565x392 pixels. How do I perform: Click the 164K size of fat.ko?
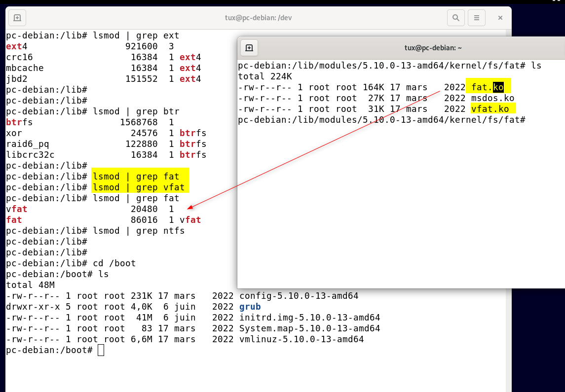coord(374,87)
